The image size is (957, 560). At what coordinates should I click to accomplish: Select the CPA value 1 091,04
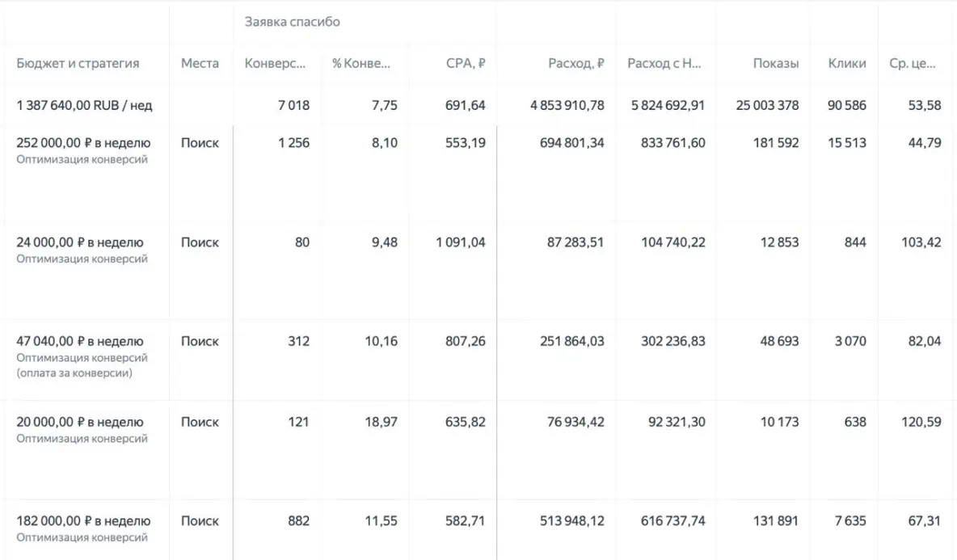[460, 242]
